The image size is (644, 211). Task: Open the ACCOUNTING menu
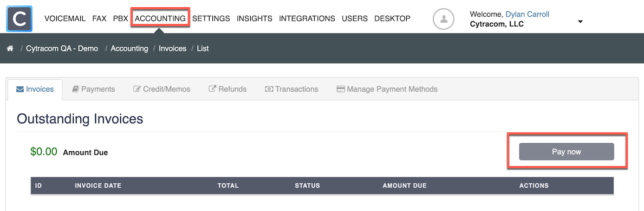160,18
